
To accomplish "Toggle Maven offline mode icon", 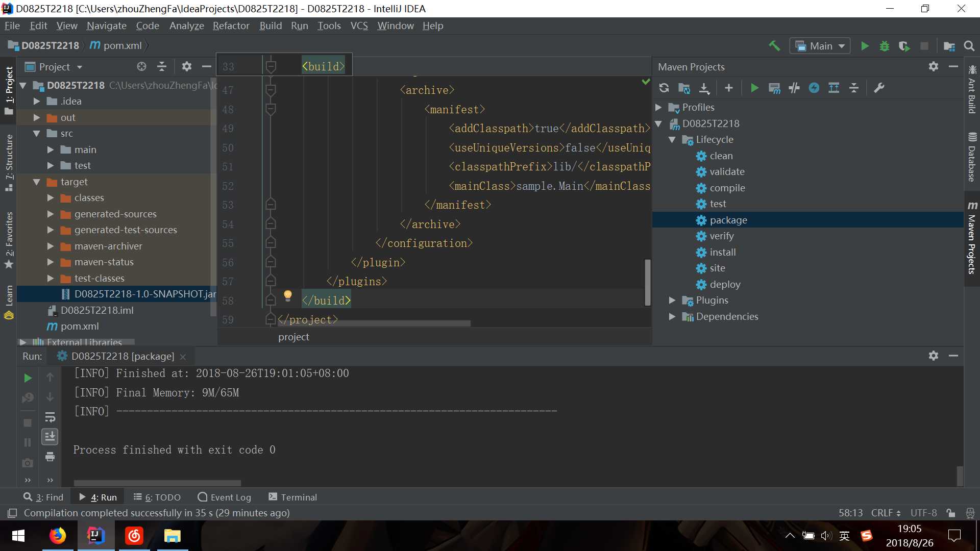I will (x=794, y=88).
